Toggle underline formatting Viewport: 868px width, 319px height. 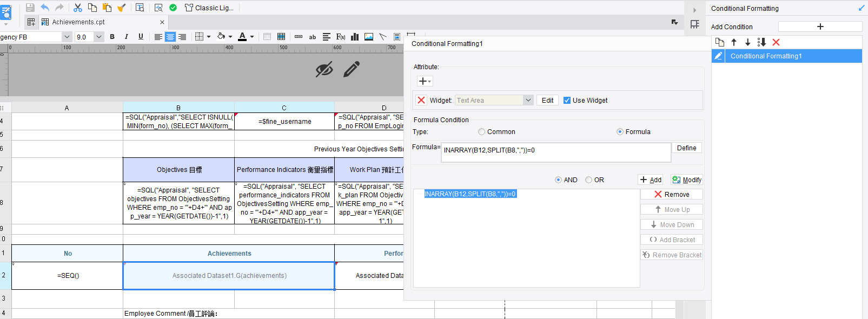click(141, 37)
